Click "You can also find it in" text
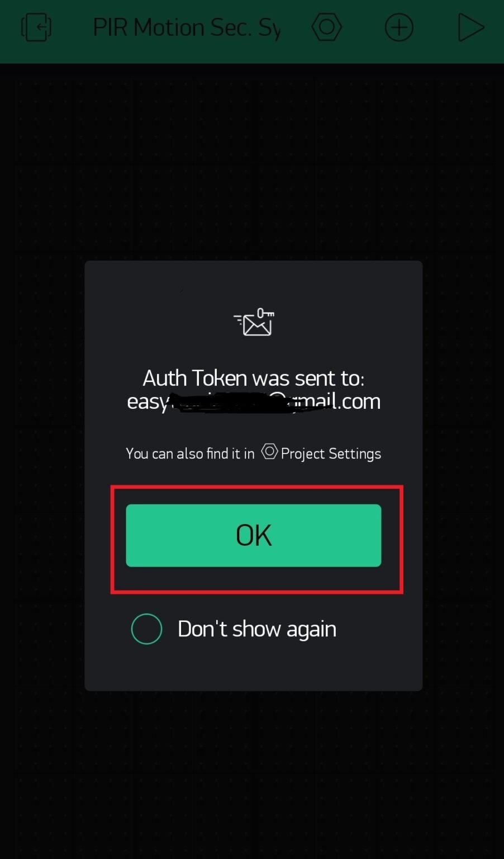The width and height of the screenshot is (504, 859). (x=190, y=454)
